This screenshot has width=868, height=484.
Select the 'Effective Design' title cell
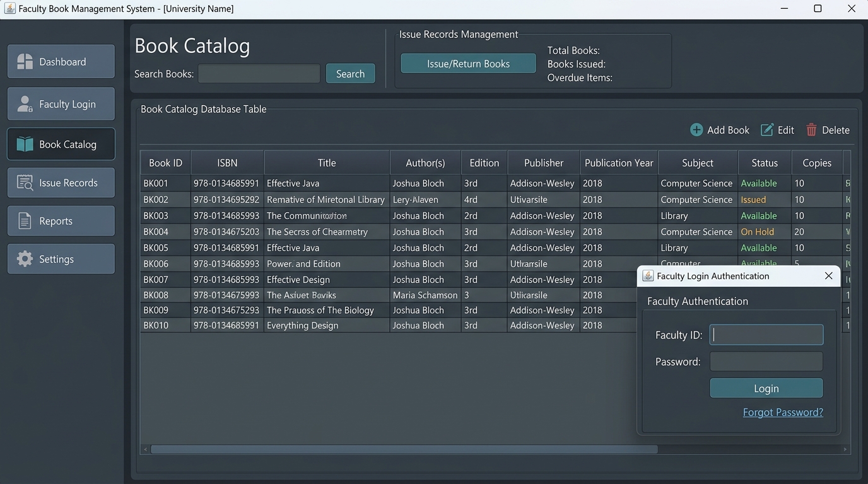click(x=327, y=280)
